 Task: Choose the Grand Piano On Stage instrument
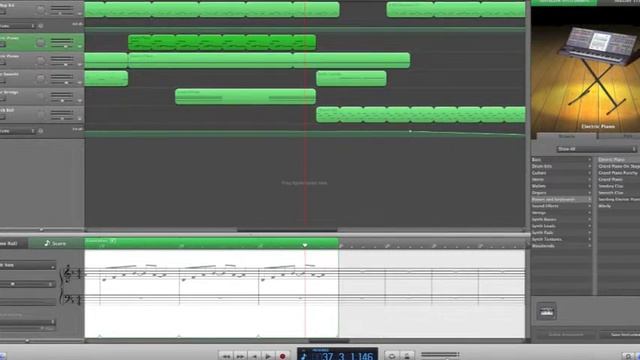point(619,167)
